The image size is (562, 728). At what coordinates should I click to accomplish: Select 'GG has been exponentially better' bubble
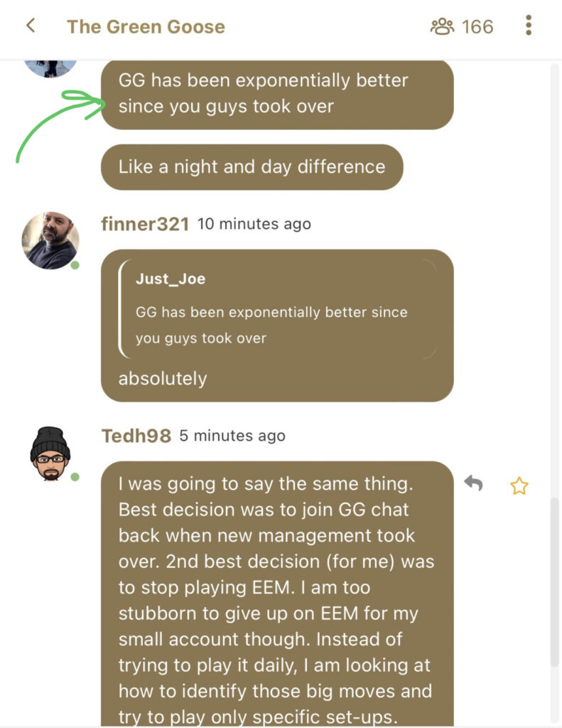coord(277,95)
